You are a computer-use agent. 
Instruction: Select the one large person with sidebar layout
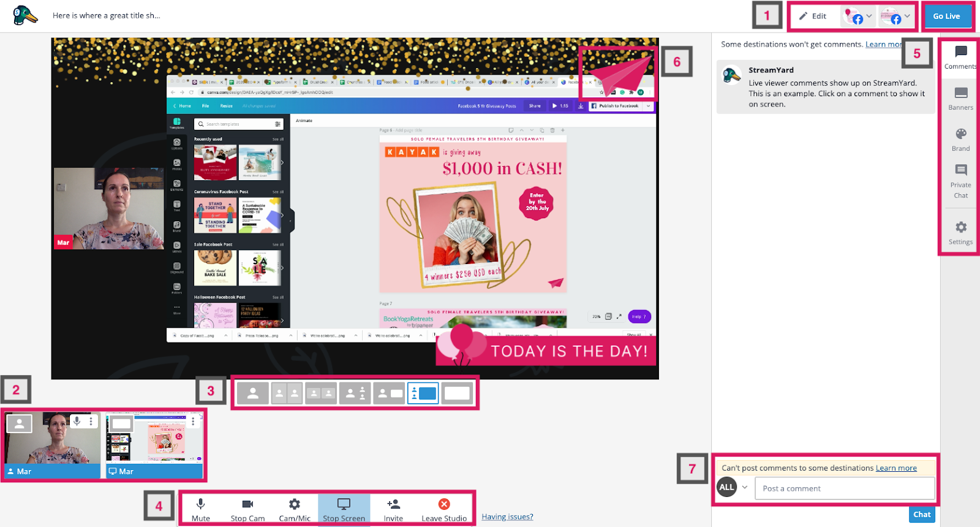point(355,393)
